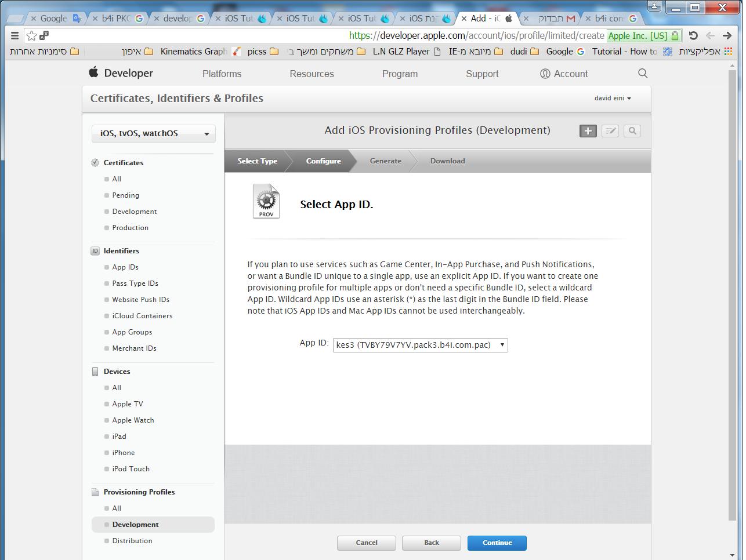Click the Continue button
The image size is (746, 560).
click(497, 543)
